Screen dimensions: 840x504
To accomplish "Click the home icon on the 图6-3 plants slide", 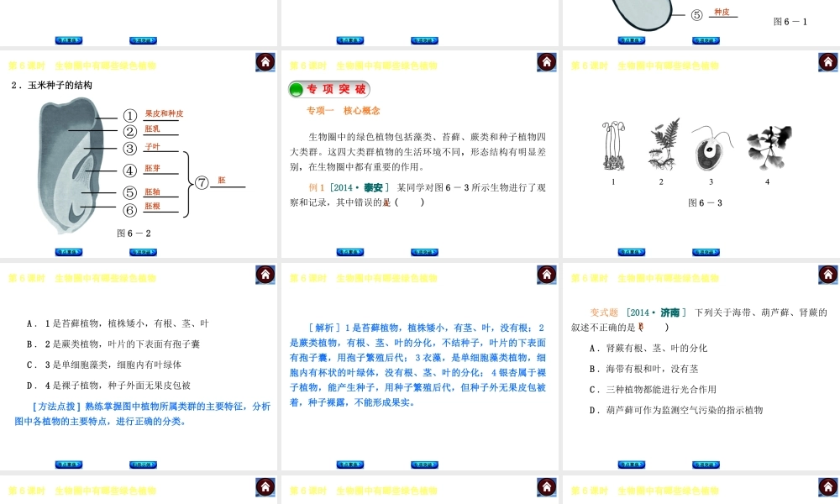I will click(x=827, y=62).
